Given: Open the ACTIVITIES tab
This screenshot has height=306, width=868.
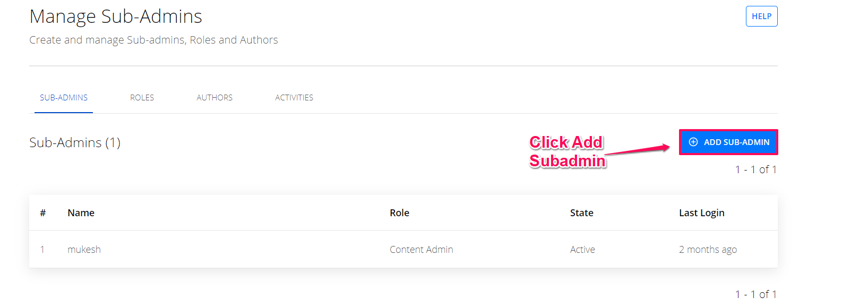Looking at the screenshot, I should pos(294,98).
